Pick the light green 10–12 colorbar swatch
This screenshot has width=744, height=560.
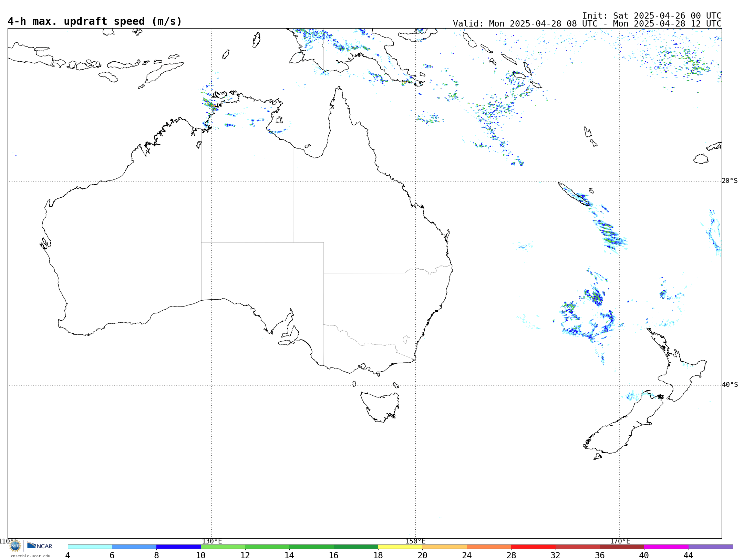click(x=223, y=547)
